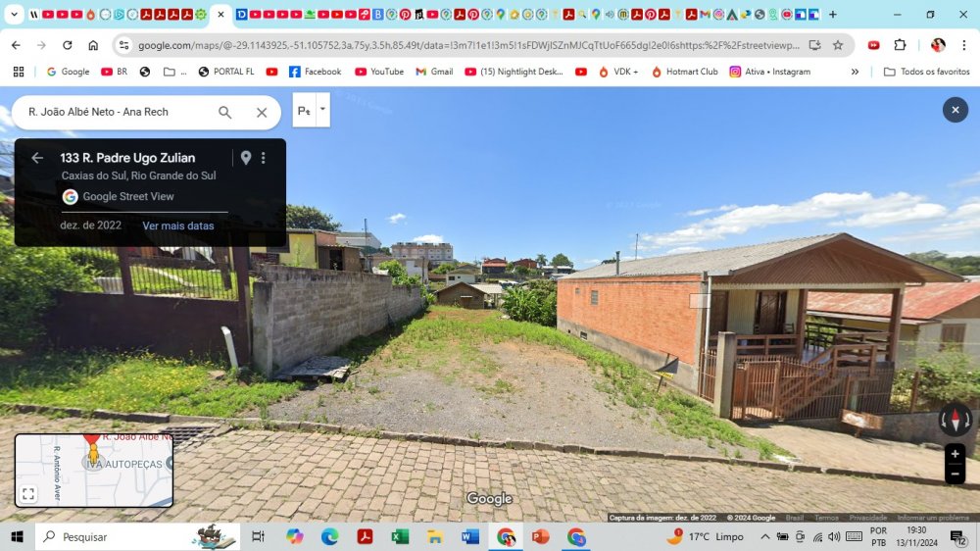The image size is (980, 551).
Task: Clear the Maps search field with X
Action: pos(262,113)
